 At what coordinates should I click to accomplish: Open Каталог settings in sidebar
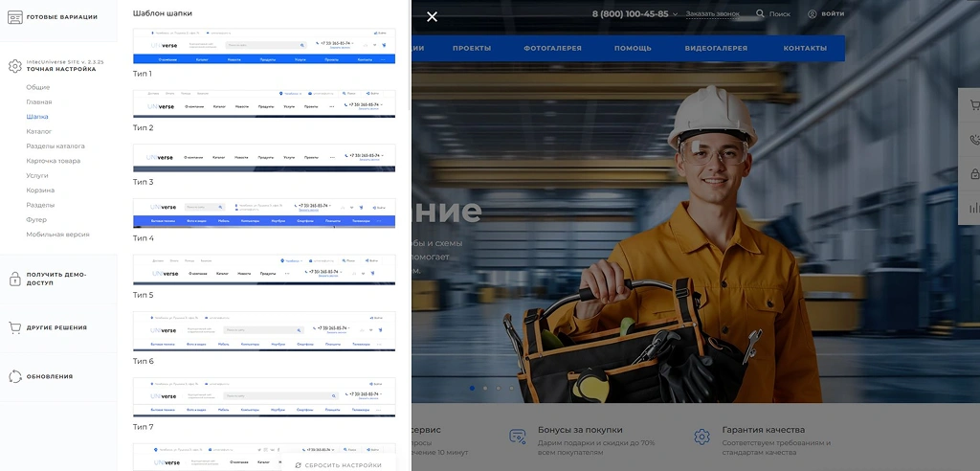coord(39,131)
